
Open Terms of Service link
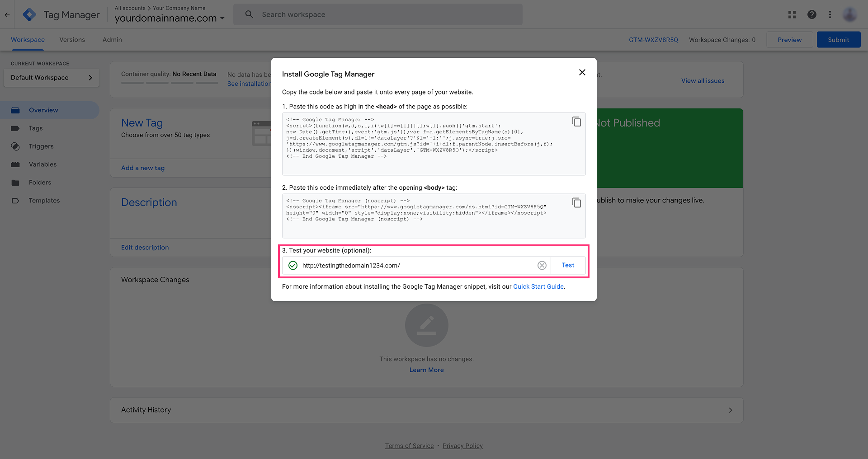(409, 446)
